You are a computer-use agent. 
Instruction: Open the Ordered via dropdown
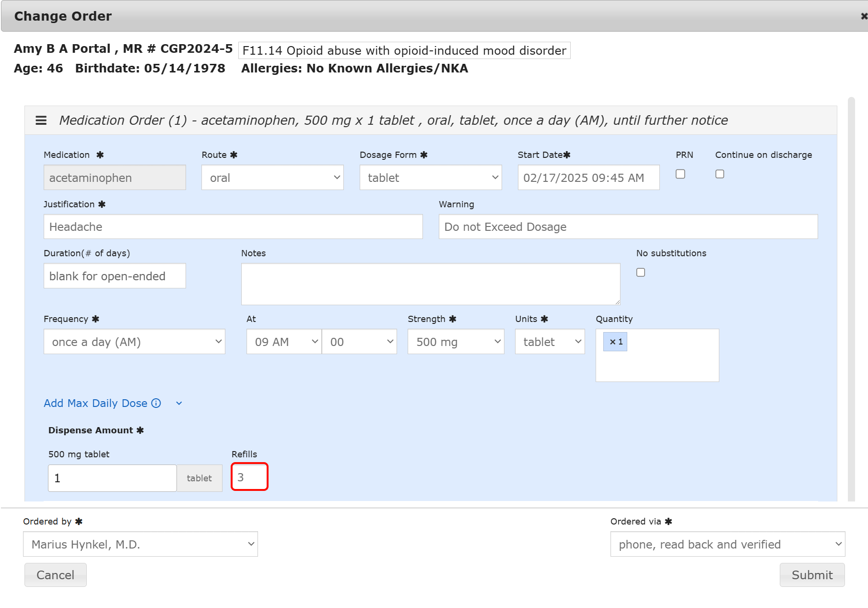pos(727,544)
